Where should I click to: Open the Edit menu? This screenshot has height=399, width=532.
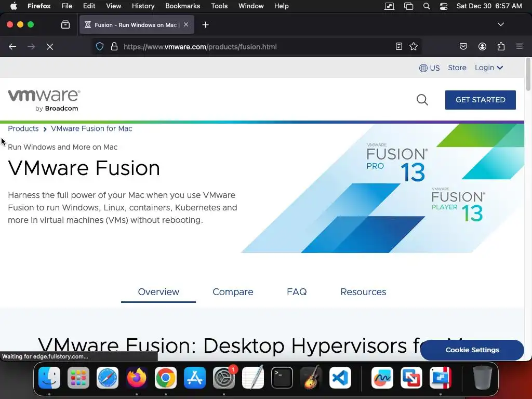coord(89,6)
